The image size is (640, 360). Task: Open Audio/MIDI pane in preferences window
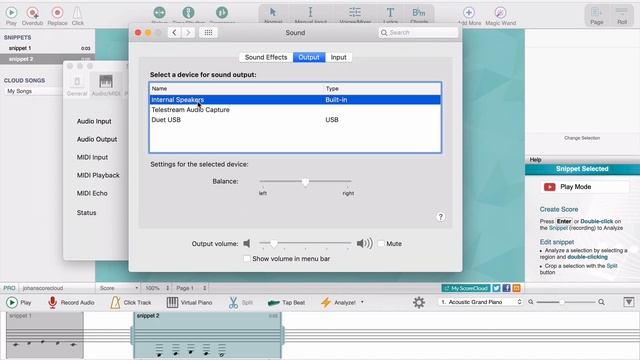(106, 85)
